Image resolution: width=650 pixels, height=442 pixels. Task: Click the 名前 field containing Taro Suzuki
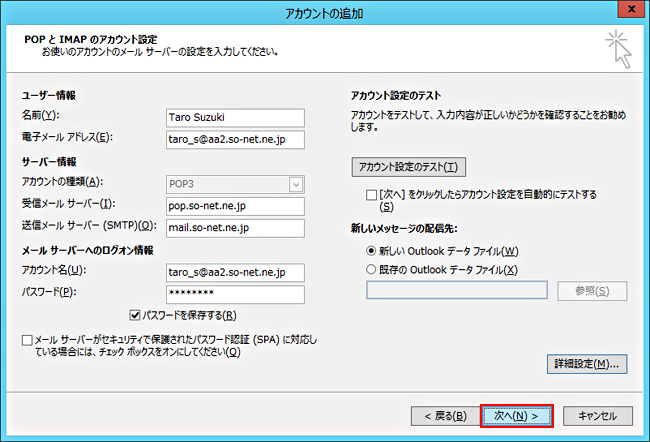[236, 116]
